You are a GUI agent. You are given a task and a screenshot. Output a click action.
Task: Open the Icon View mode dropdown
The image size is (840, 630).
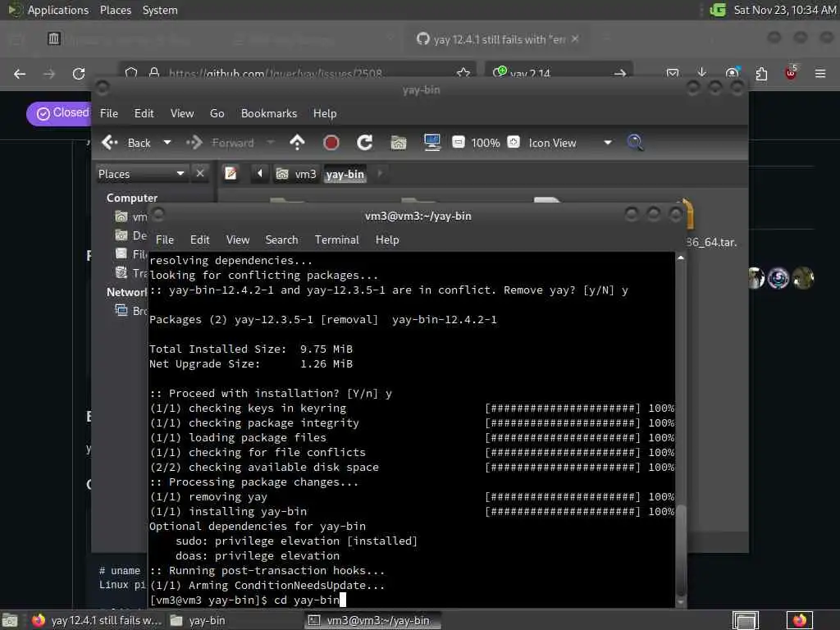click(571, 143)
